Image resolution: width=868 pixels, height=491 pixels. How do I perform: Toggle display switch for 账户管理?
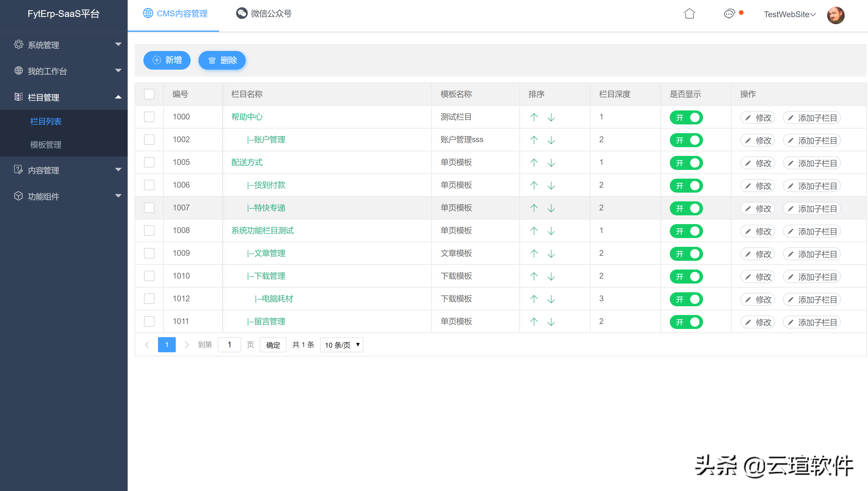click(686, 140)
